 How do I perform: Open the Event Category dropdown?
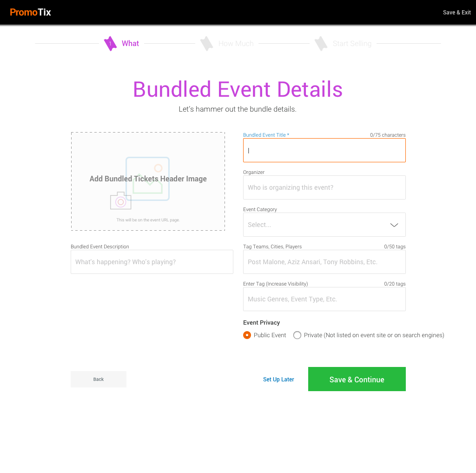pyautogui.click(x=324, y=225)
